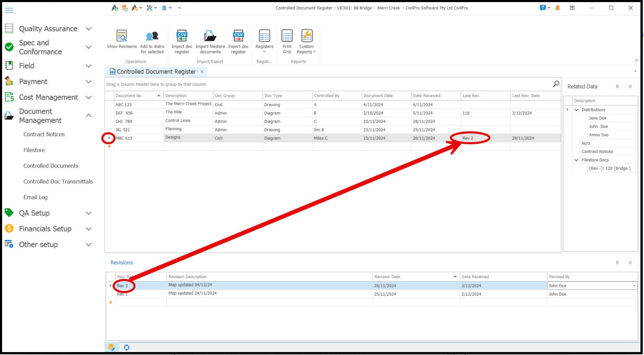The width and height of the screenshot is (644, 355).
Task: Open Import filestore documents
Action: pos(210,36)
